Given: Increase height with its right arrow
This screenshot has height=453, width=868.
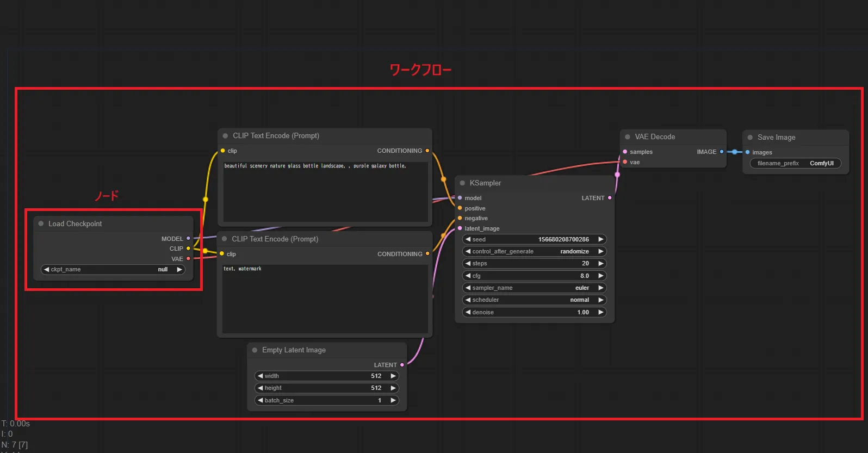Looking at the screenshot, I should (x=393, y=388).
